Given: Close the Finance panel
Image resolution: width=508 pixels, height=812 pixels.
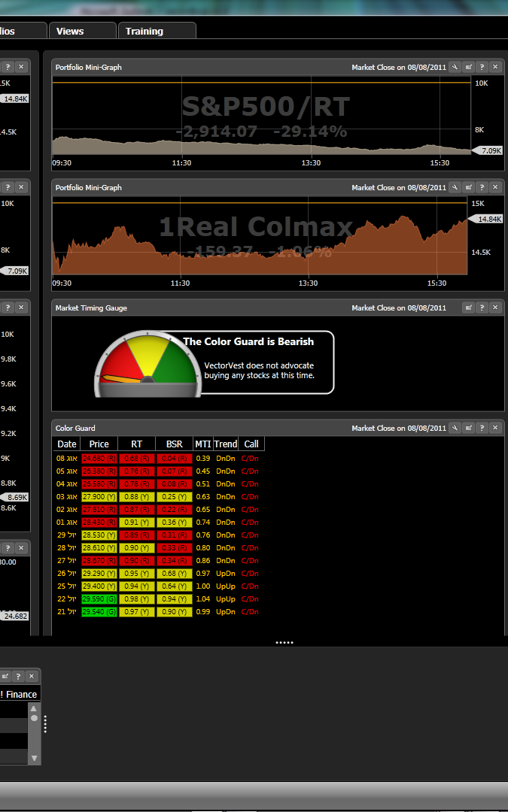Looking at the screenshot, I should pyautogui.click(x=32, y=676).
